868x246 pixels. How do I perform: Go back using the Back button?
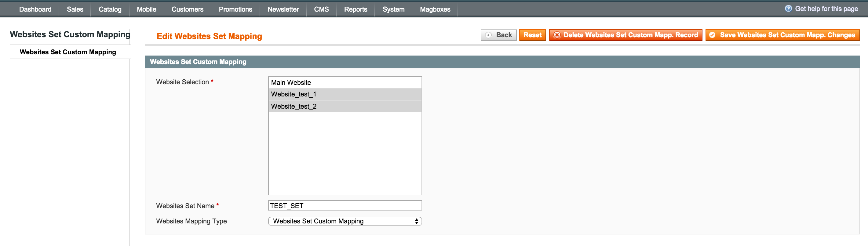[x=498, y=35]
